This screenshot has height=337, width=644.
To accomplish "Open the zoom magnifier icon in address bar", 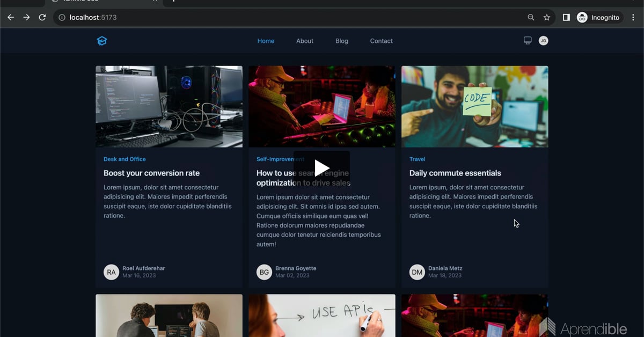I will point(531,17).
